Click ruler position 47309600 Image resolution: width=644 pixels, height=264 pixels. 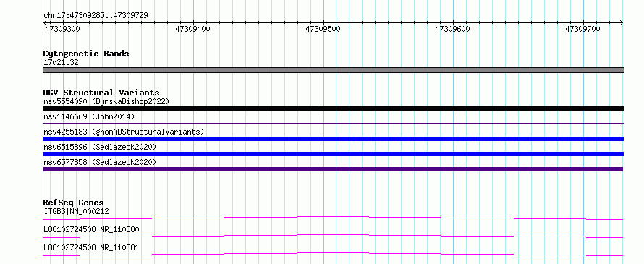tap(452, 29)
